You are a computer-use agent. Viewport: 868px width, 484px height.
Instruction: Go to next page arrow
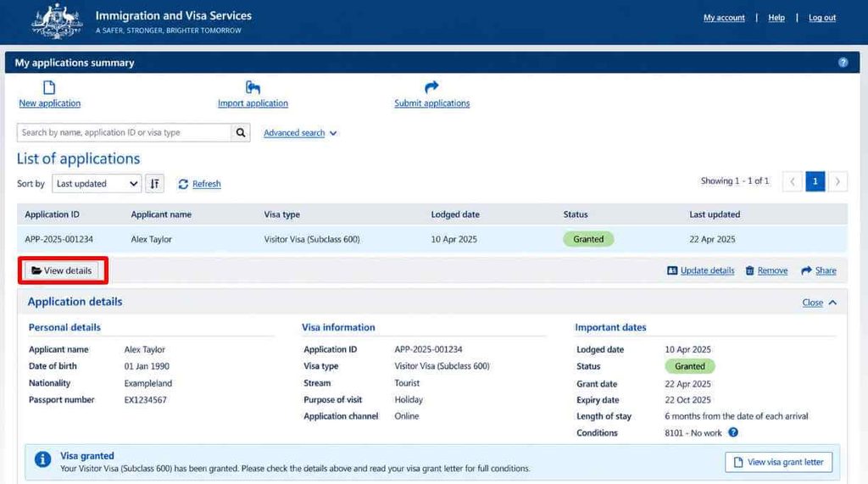837,181
